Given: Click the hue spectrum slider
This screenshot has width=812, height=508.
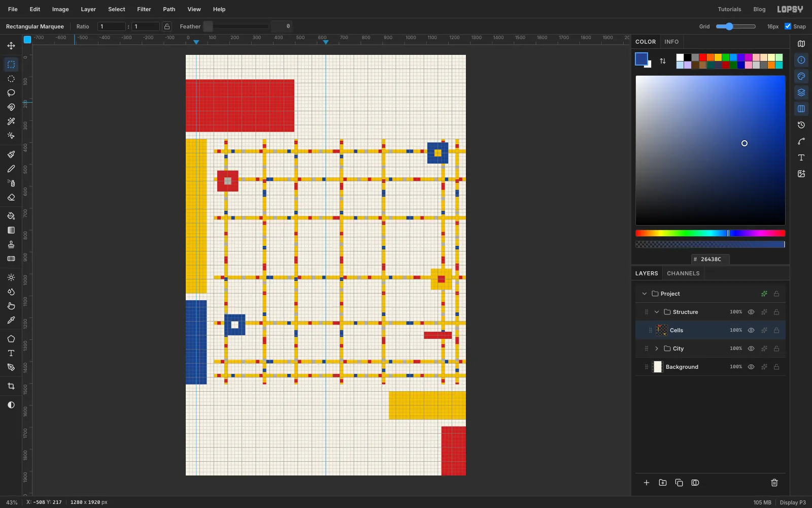Looking at the screenshot, I should tap(710, 233).
